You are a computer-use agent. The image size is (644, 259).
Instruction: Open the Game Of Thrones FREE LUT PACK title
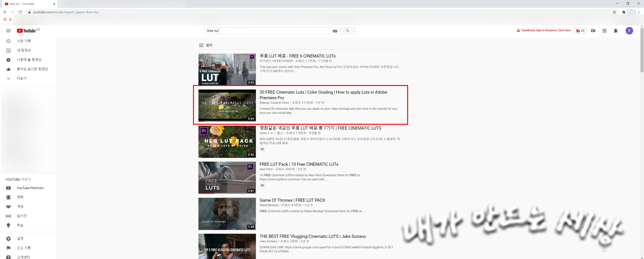coord(292,200)
